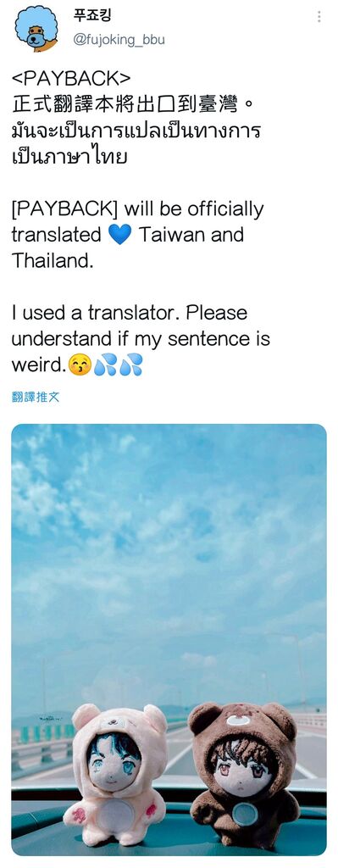The height and width of the screenshot is (868, 338).
Task: Click the kissing face emoji
Action: 78,364
